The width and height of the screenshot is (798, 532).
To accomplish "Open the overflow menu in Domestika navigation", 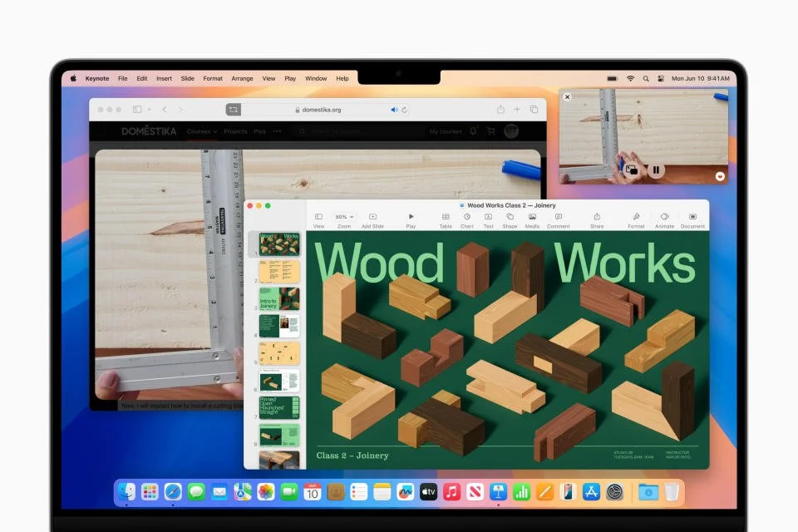I will click(x=277, y=131).
